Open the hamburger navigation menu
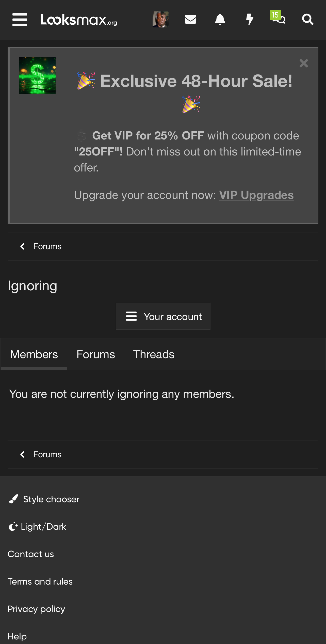Image resolution: width=326 pixels, height=644 pixels. coord(20,20)
